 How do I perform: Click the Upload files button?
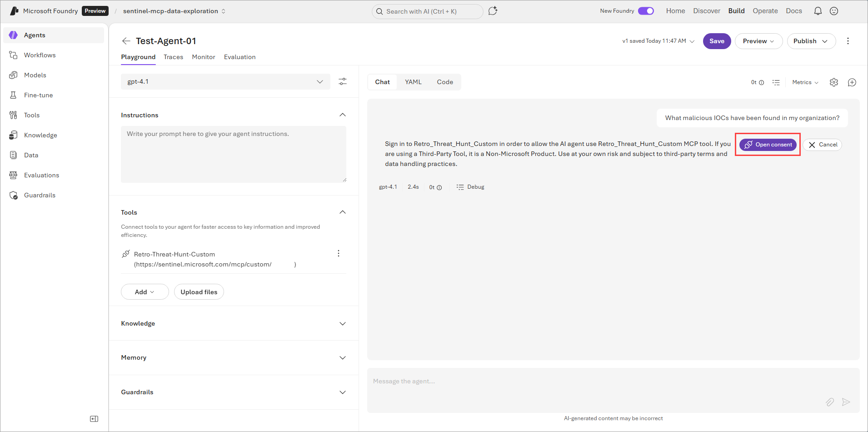199,292
